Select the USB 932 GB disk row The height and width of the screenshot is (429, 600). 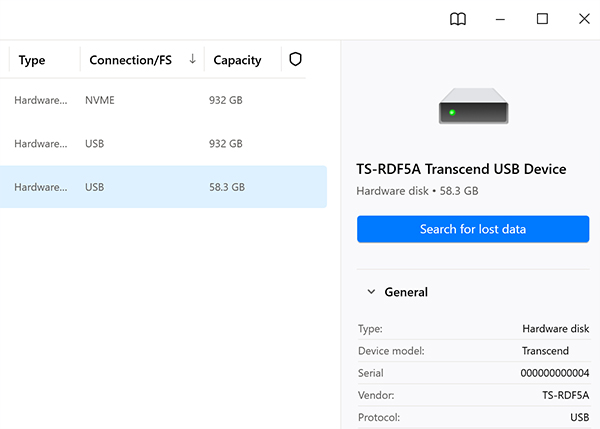pos(160,143)
